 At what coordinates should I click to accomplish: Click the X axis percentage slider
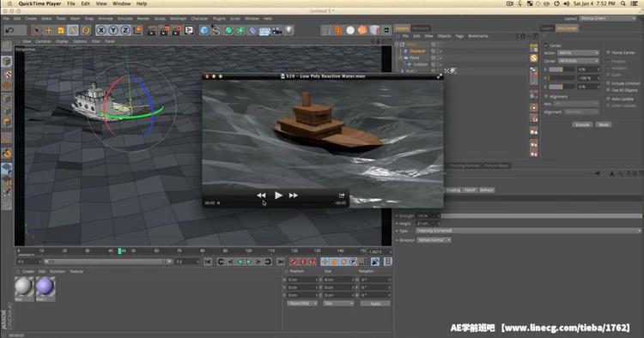tap(562, 69)
